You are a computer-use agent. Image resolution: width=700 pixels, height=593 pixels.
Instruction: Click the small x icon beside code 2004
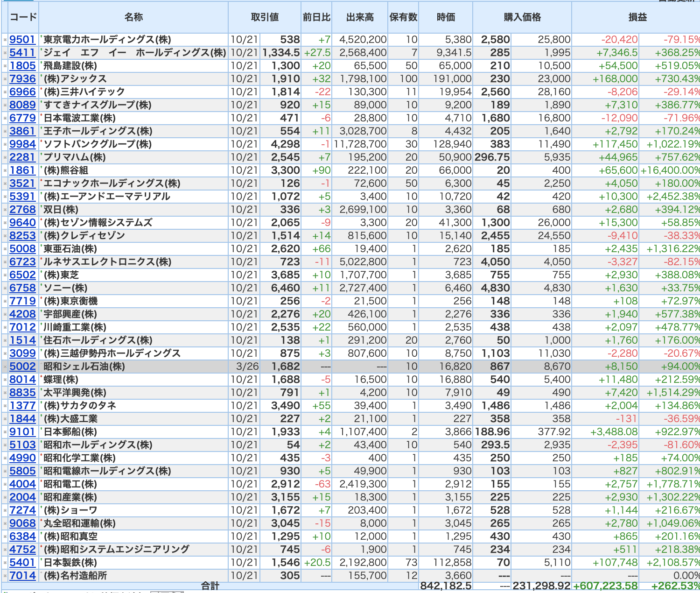point(5,498)
